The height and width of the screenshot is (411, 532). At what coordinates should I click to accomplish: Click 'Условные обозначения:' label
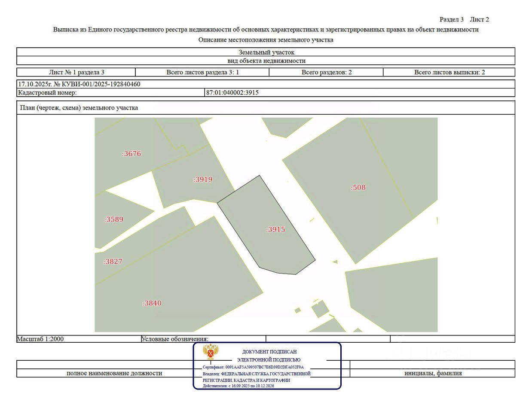(175, 339)
